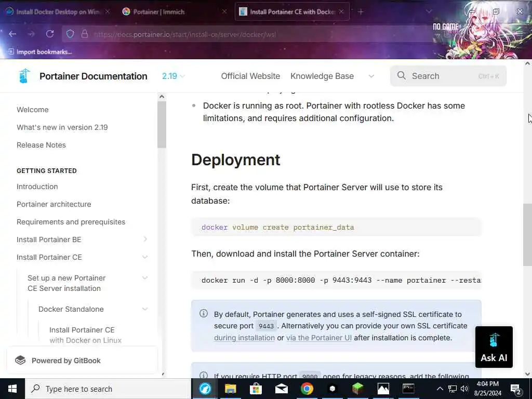This screenshot has width=532, height=399.
Task: Click the Portainer logo icon in header
Action: 24,76
